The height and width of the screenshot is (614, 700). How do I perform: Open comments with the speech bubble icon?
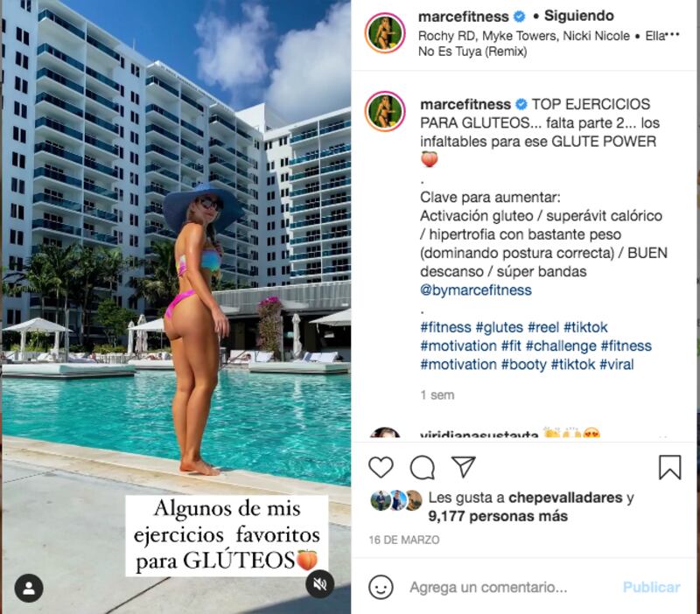(x=423, y=467)
